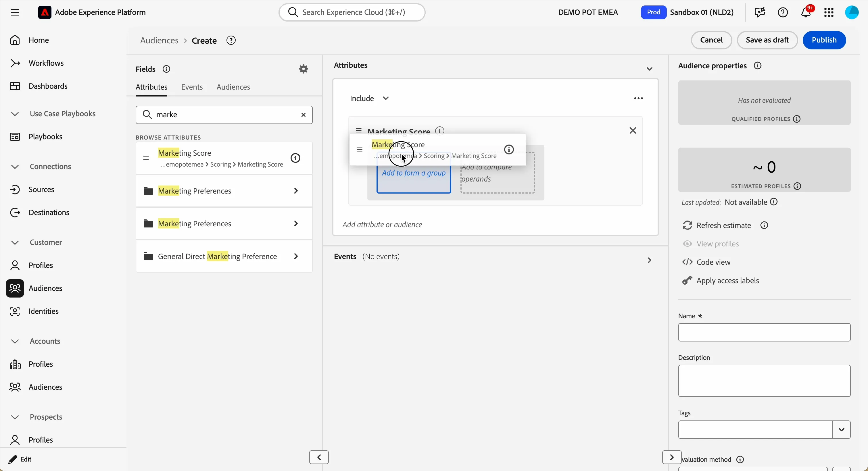Expand the Events section chevron
868x471 pixels.
pyautogui.click(x=649, y=260)
